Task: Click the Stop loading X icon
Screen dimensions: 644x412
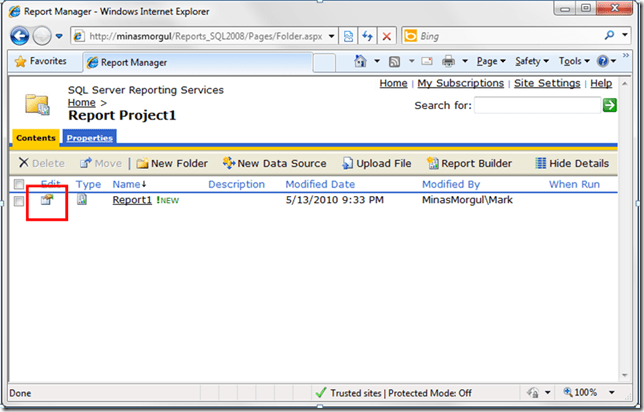Action: tap(386, 36)
